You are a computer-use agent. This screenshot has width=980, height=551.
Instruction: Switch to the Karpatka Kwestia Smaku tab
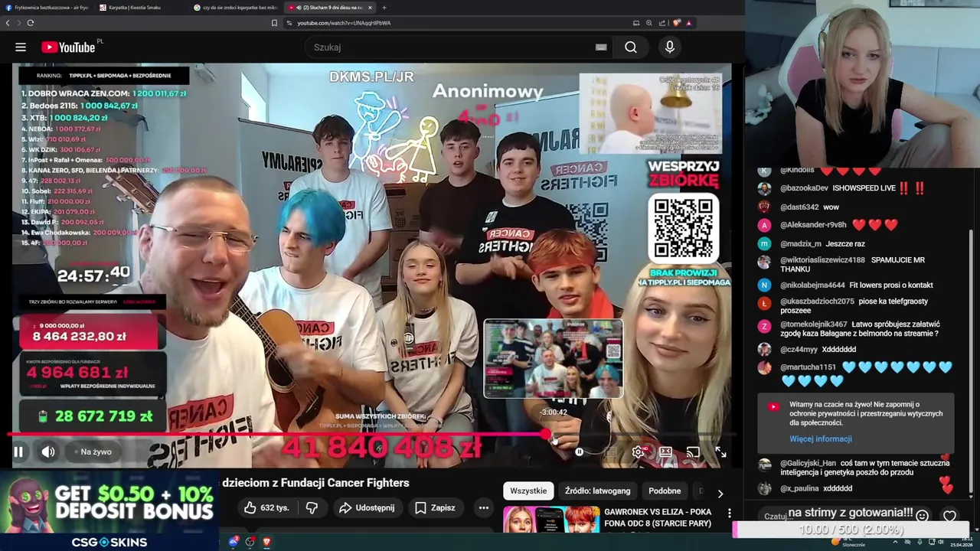(142, 8)
